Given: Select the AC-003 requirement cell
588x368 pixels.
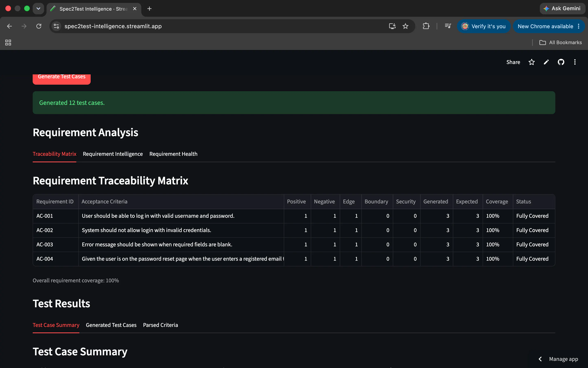Looking at the screenshot, I should [56, 245].
